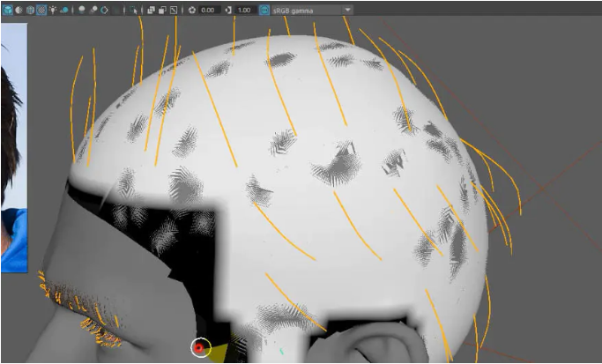Toggle textured display checker icon

point(41,10)
